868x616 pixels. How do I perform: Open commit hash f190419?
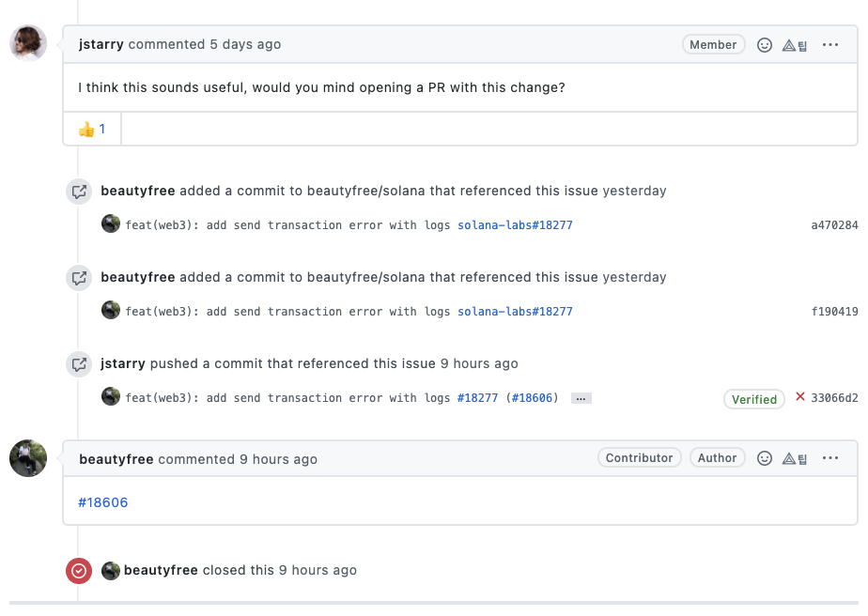pos(834,312)
